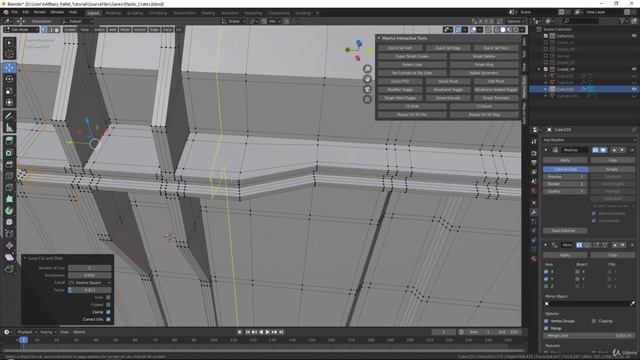This screenshot has height=360, width=640.
Task: Activate the Rotate tool
Action: click(x=9, y=79)
